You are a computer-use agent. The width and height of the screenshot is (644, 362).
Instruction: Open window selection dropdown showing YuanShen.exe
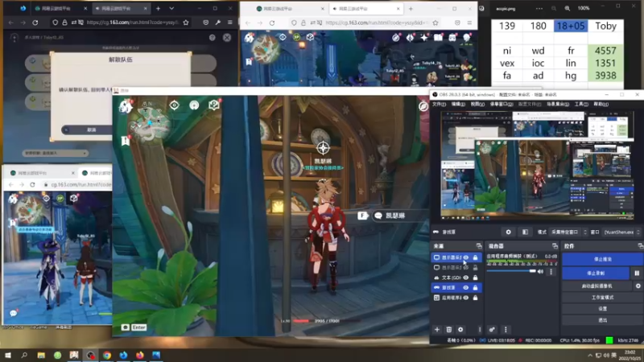click(621, 232)
